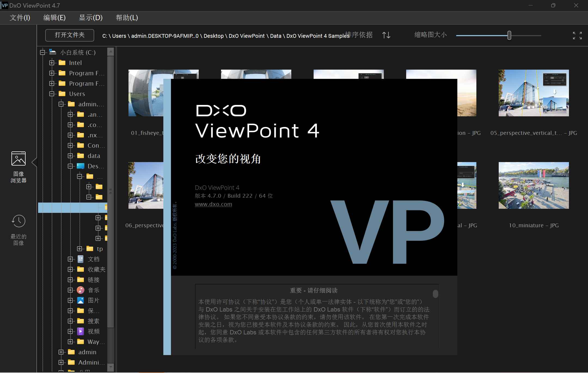Toggle sort order ascending/descending arrows
This screenshot has height=373, width=588.
[x=386, y=35]
